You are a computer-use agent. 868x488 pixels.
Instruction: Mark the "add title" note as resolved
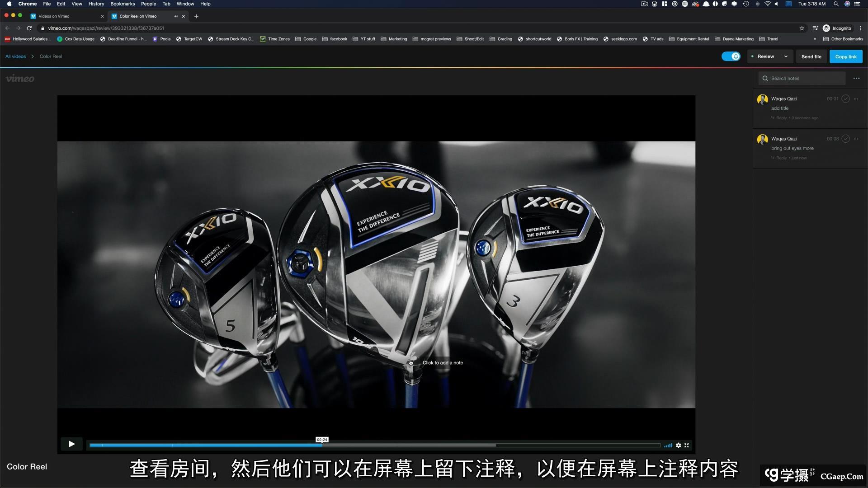(845, 99)
